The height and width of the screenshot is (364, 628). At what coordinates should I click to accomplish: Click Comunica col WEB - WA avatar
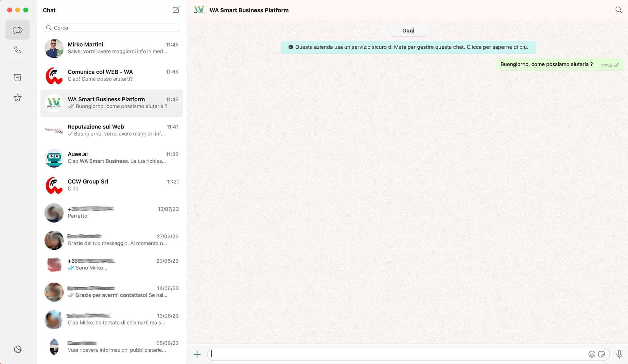[x=54, y=76]
